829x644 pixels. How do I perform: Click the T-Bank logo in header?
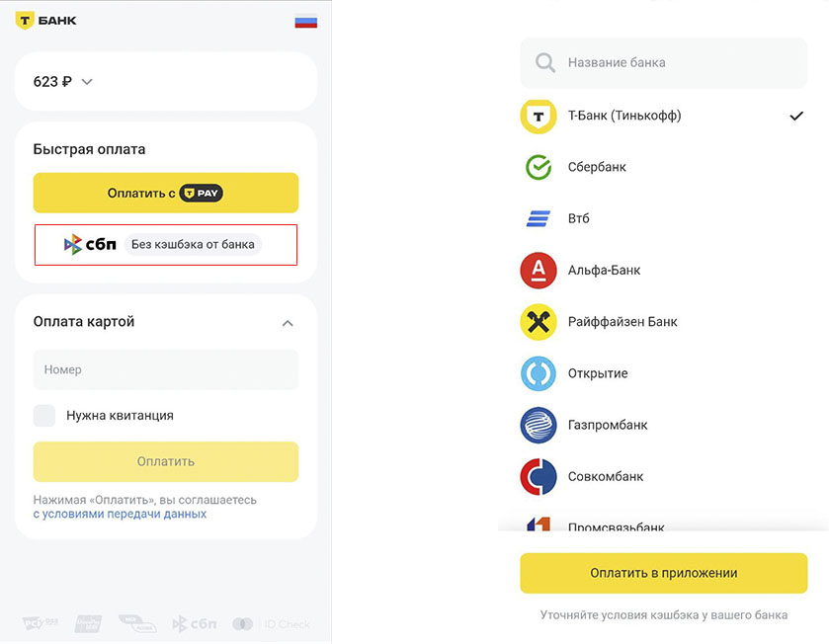[x=45, y=20]
